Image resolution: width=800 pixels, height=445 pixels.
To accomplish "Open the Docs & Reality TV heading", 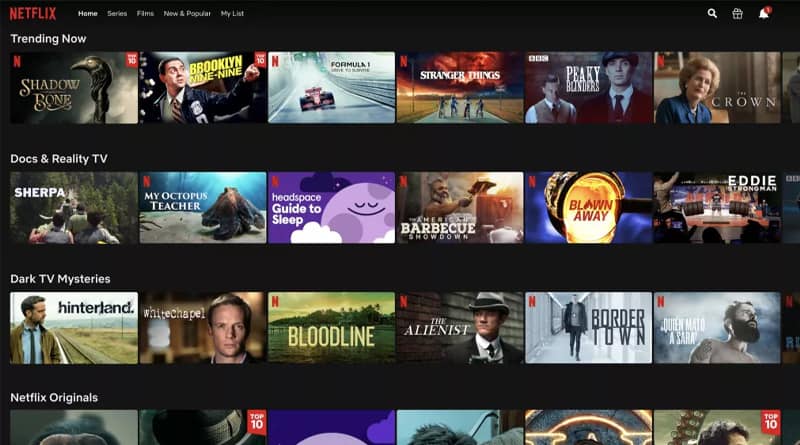I will tap(59, 159).
